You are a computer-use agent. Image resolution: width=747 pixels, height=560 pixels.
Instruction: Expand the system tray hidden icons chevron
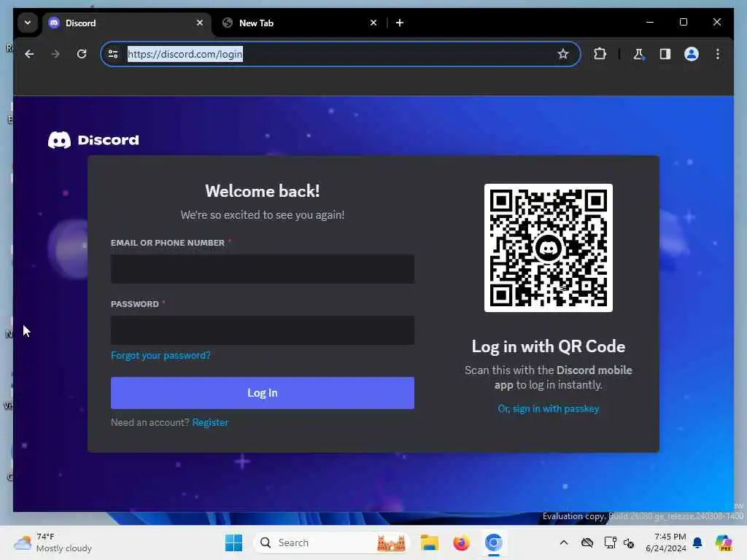pyautogui.click(x=564, y=542)
